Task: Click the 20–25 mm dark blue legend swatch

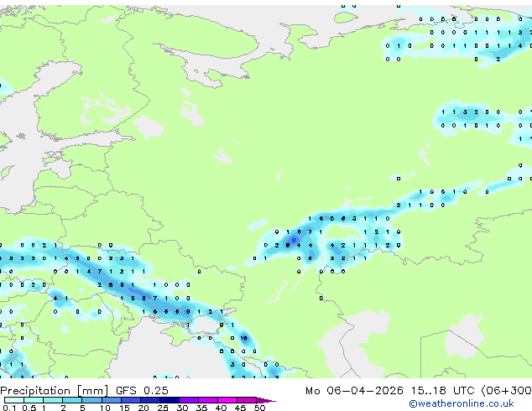Action: coord(150,400)
